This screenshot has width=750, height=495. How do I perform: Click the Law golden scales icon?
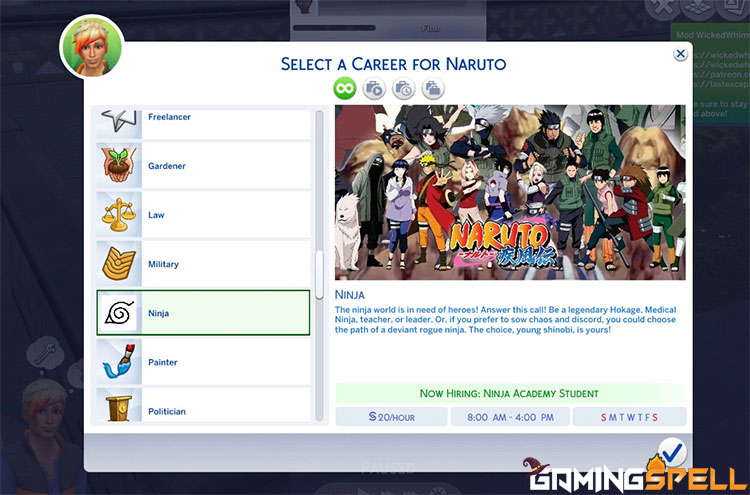point(119,215)
